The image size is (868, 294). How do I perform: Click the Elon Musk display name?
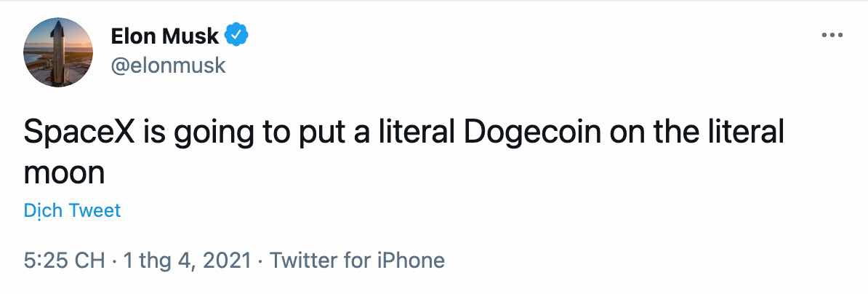coord(164,35)
